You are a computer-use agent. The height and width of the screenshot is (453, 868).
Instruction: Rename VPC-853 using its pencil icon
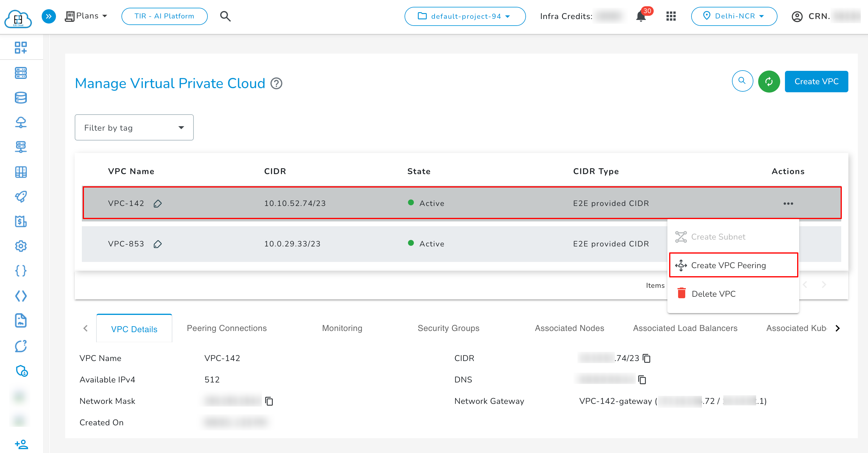(158, 245)
